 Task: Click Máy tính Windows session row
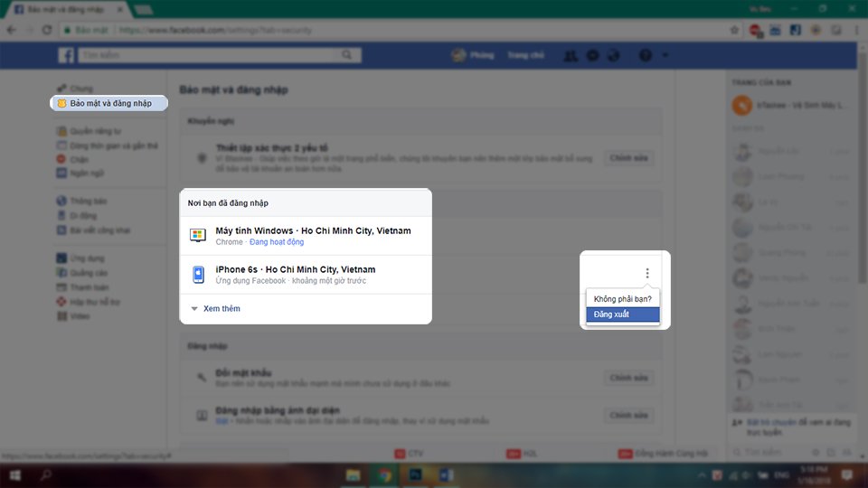click(x=306, y=236)
